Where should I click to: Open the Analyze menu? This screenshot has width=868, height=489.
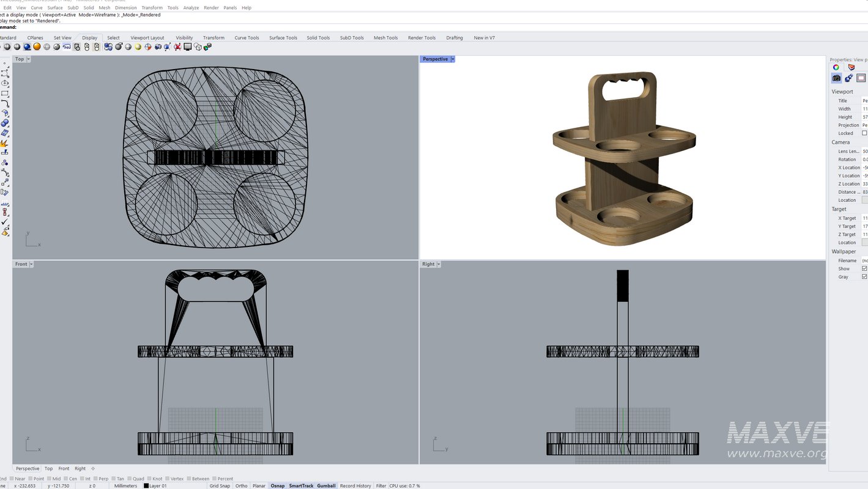[x=191, y=8]
